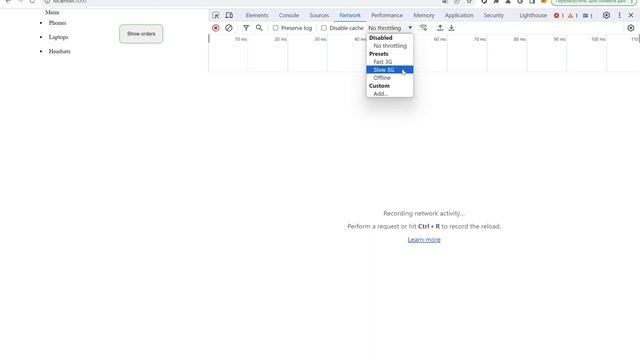Choose Fast 3G preset

(390, 62)
